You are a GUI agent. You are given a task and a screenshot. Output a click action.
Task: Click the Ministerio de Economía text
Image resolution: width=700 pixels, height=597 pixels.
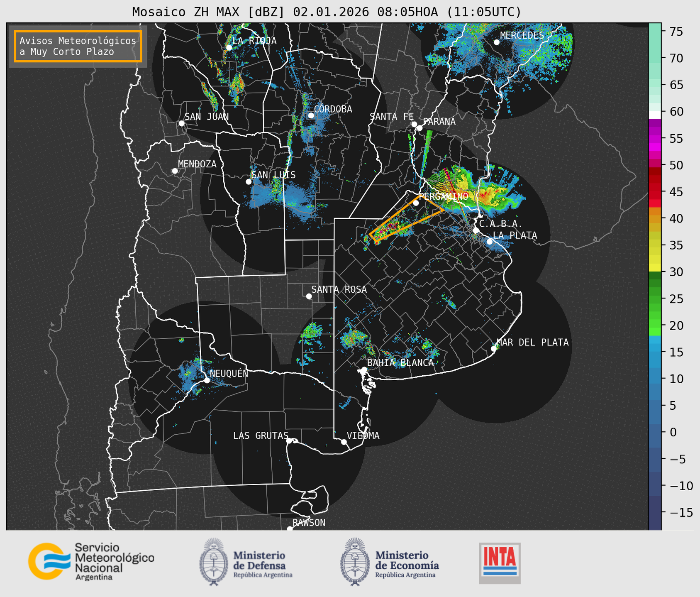coord(407,564)
